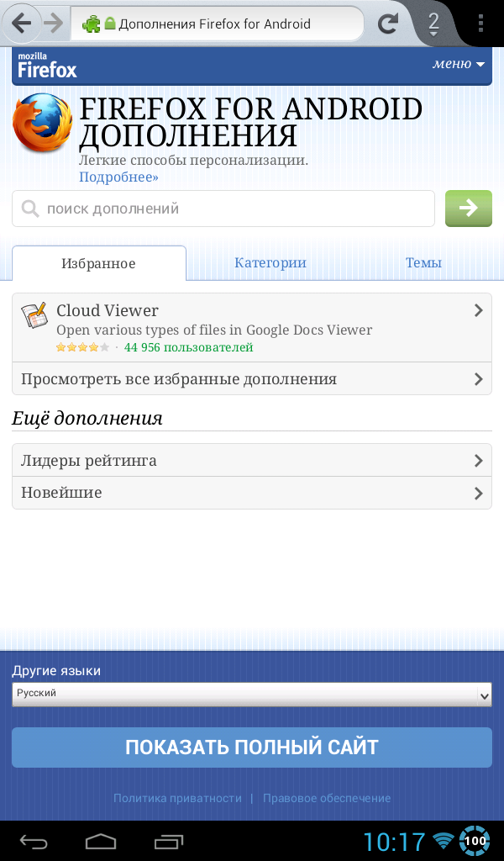This screenshot has width=504, height=861.
Task: Switch to the Темы tab
Action: pos(423,262)
